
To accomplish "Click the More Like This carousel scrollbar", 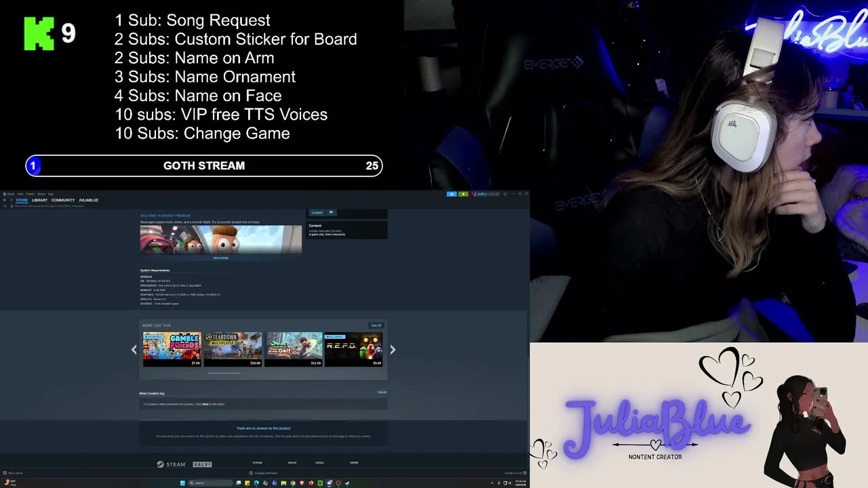I will coord(224,373).
